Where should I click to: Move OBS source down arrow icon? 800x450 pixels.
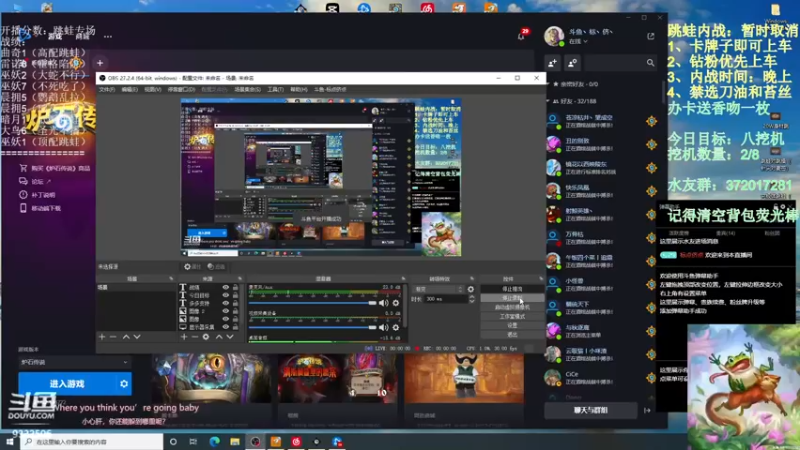tap(230, 337)
